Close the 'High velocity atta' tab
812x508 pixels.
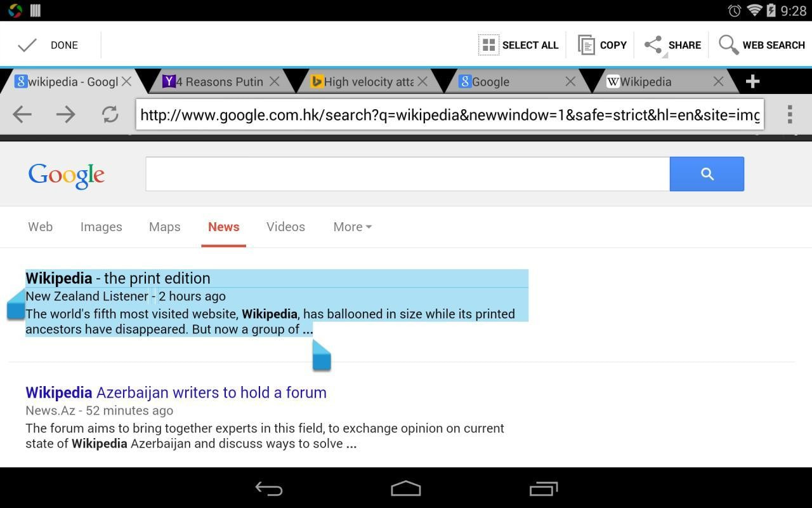pyautogui.click(x=422, y=81)
